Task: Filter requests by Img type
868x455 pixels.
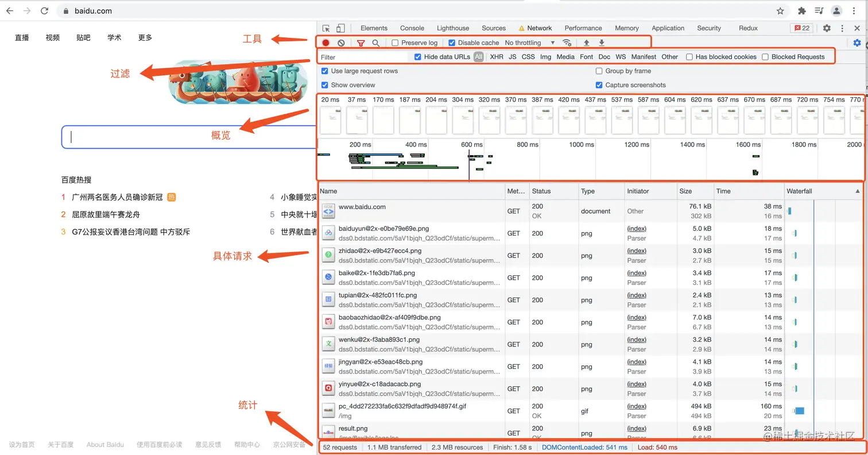Action: (545, 57)
